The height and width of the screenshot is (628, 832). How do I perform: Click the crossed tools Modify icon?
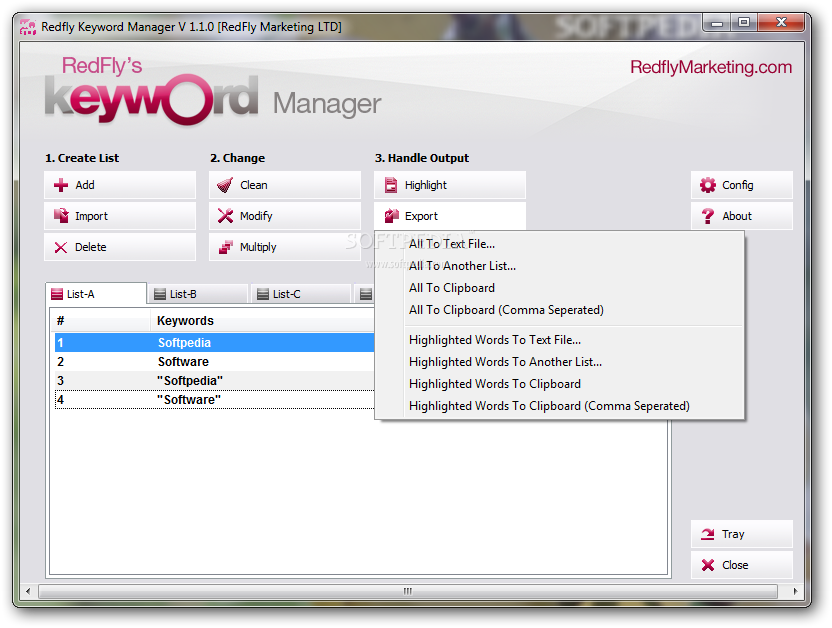(226, 216)
